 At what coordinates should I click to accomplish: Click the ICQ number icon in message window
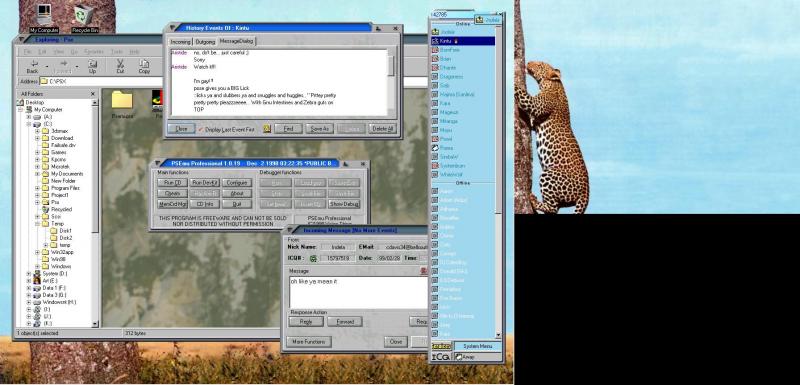[313, 259]
